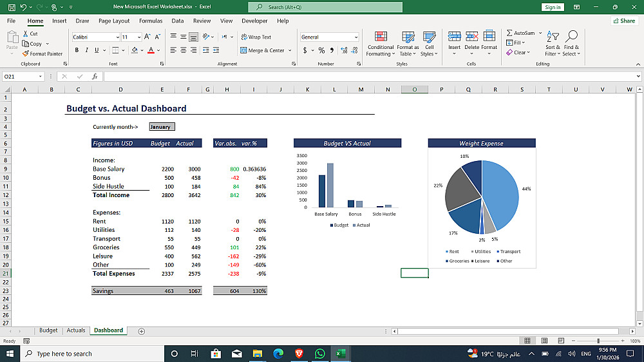Toggle middle vertical alignment

point(183,37)
